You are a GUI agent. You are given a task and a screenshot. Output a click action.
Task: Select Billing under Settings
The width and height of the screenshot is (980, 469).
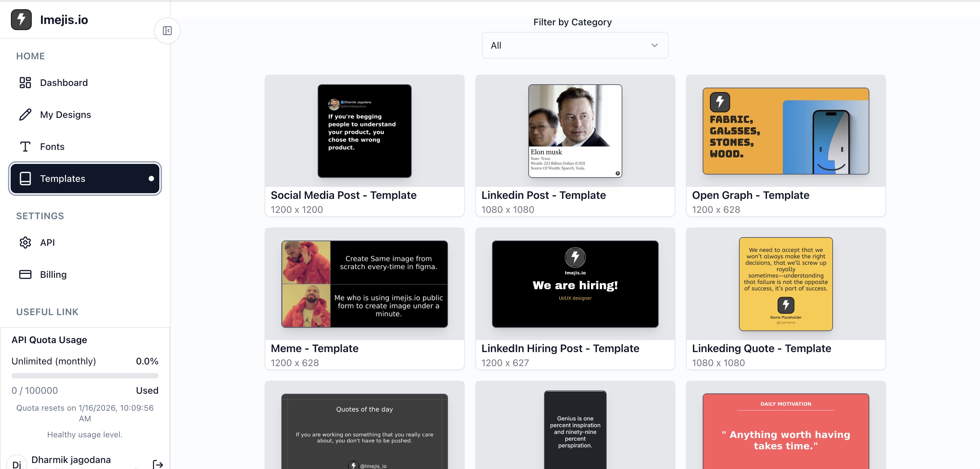click(x=53, y=274)
